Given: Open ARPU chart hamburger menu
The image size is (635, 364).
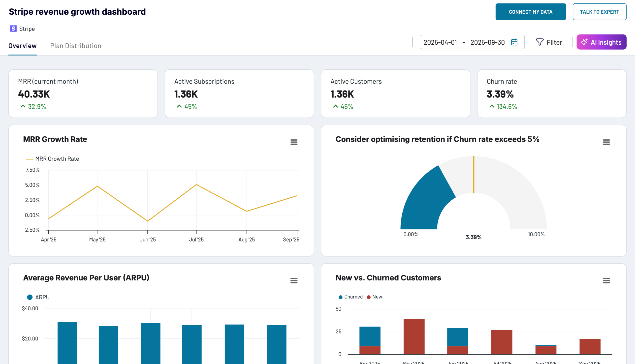Looking at the screenshot, I should pos(294,281).
